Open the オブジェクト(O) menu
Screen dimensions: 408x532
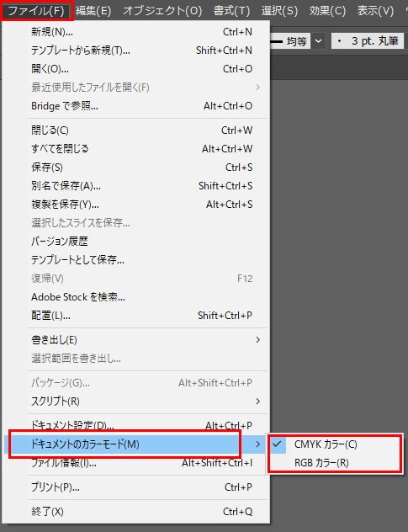click(162, 11)
